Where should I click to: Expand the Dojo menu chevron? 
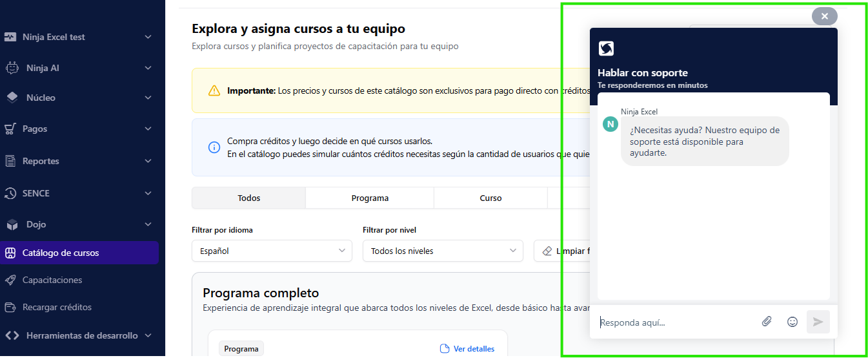(148, 224)
